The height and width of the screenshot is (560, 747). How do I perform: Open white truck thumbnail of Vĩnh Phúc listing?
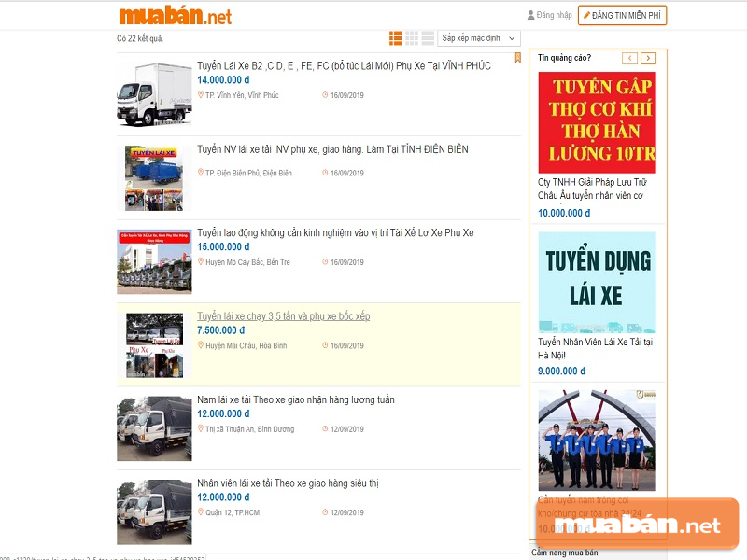[154, 94]
